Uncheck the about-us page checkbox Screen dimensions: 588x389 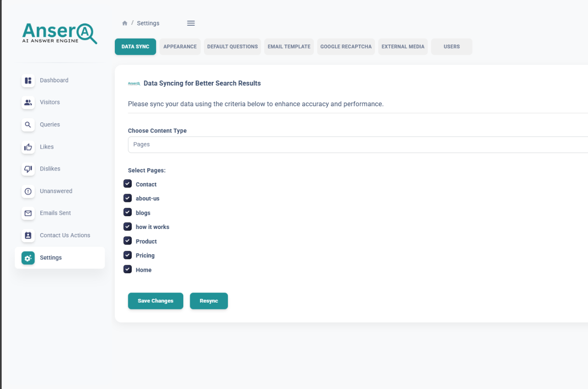(128, 198)
